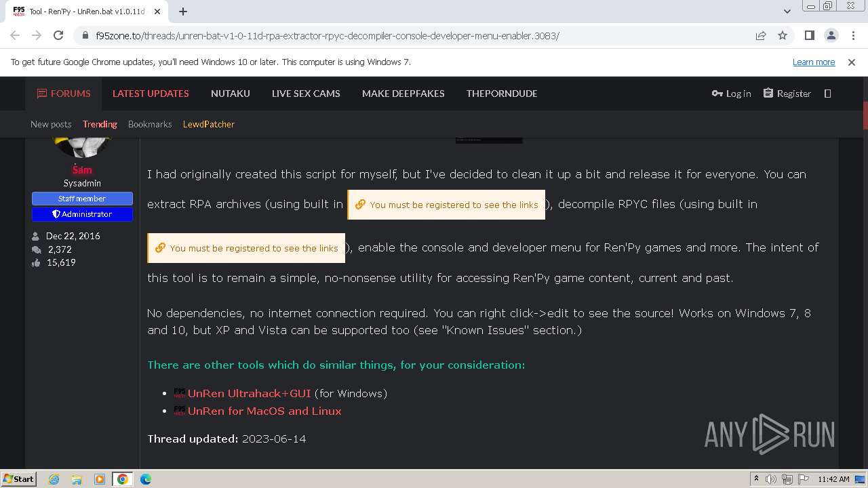The width and height of the screenshot is (868, 488).
Task: Click the browser Forward arrow
Action: coord(37,35)
